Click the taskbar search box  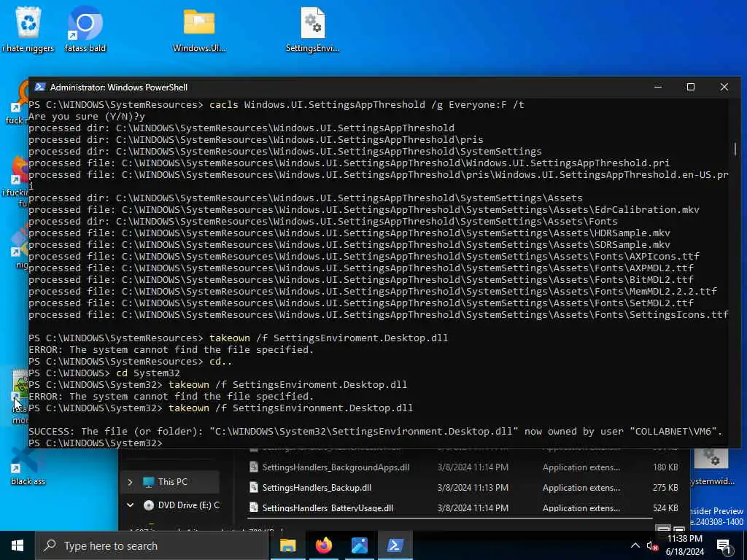152,545
